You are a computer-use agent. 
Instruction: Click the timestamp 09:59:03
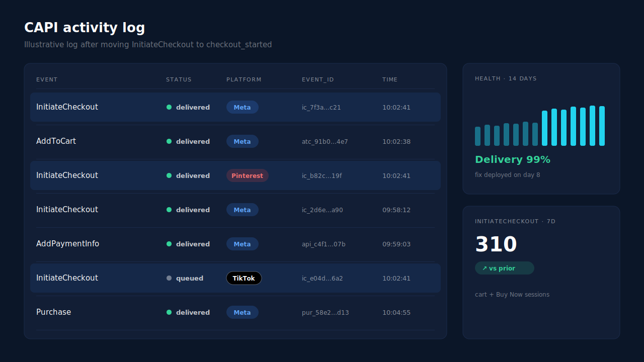click(x=396, y=244)
